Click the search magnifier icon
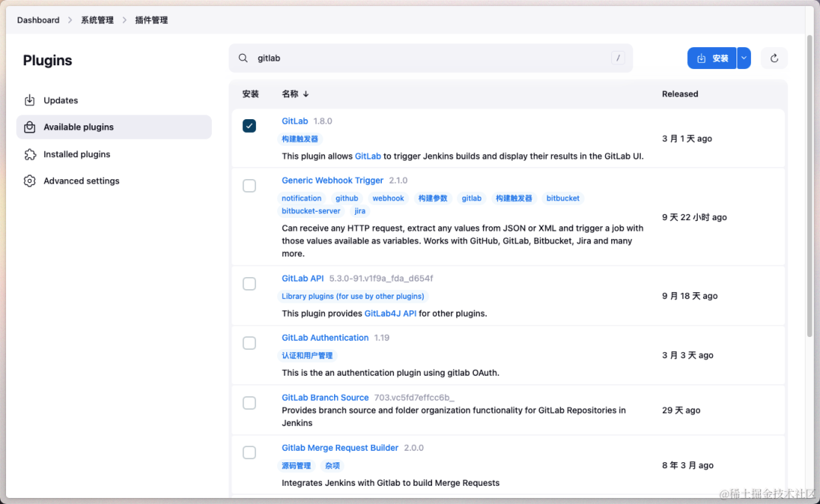This screenshot has width=820, height=504. [243, 58]
